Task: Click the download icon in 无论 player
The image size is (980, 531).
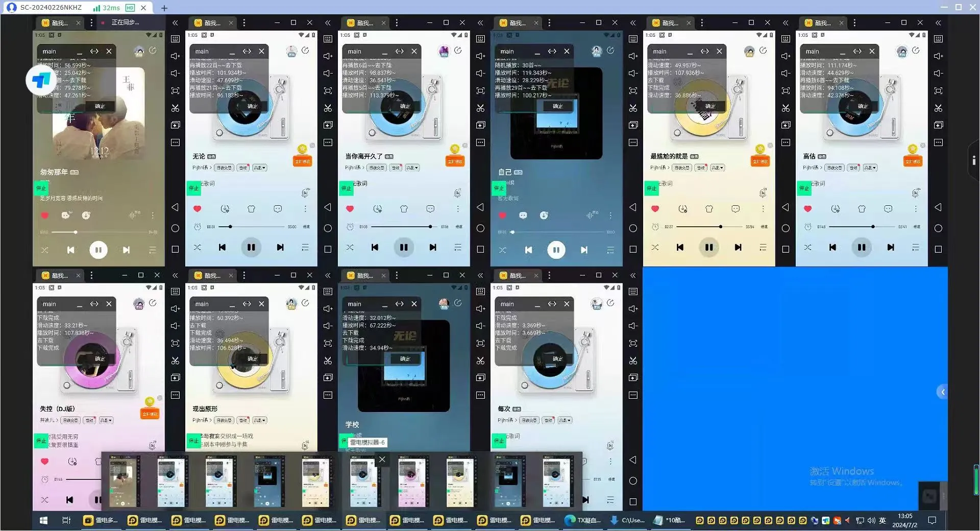Action: [x=225, y=209]
